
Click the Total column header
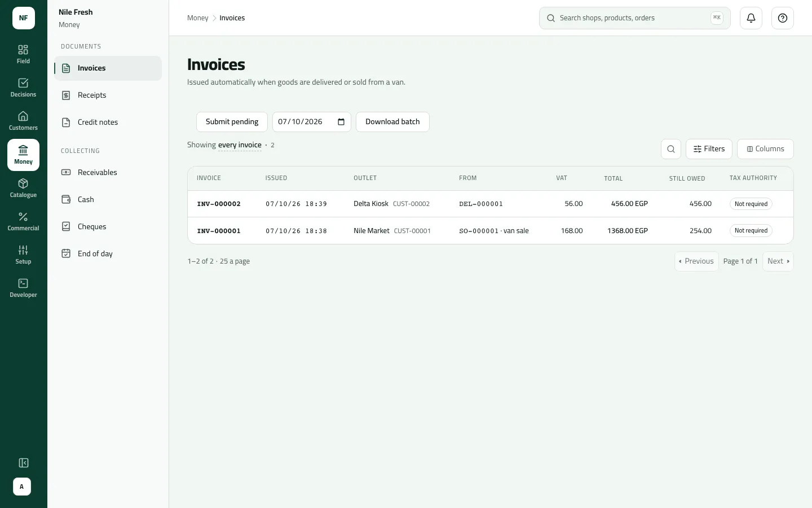coord(614,178)
